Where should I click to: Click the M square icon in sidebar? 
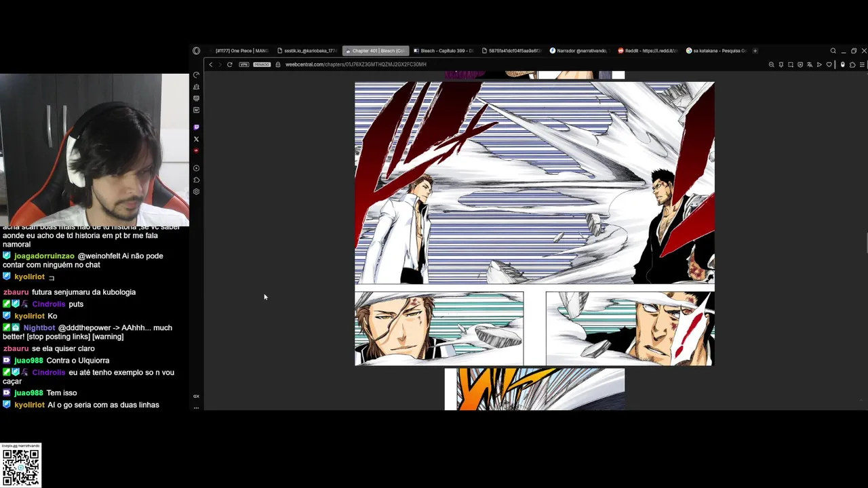(196, 110)
